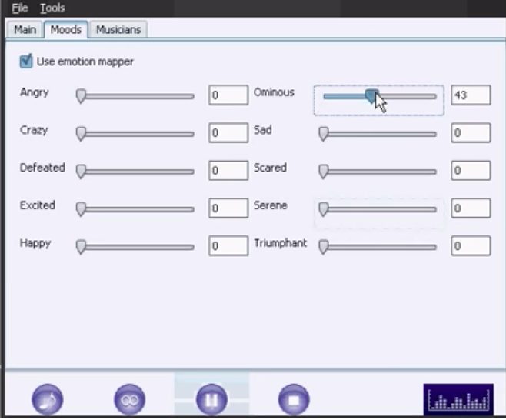Click the infinity loop button
Image resolution: width=506 pixels, height=420 pixels.
(129, 400)
